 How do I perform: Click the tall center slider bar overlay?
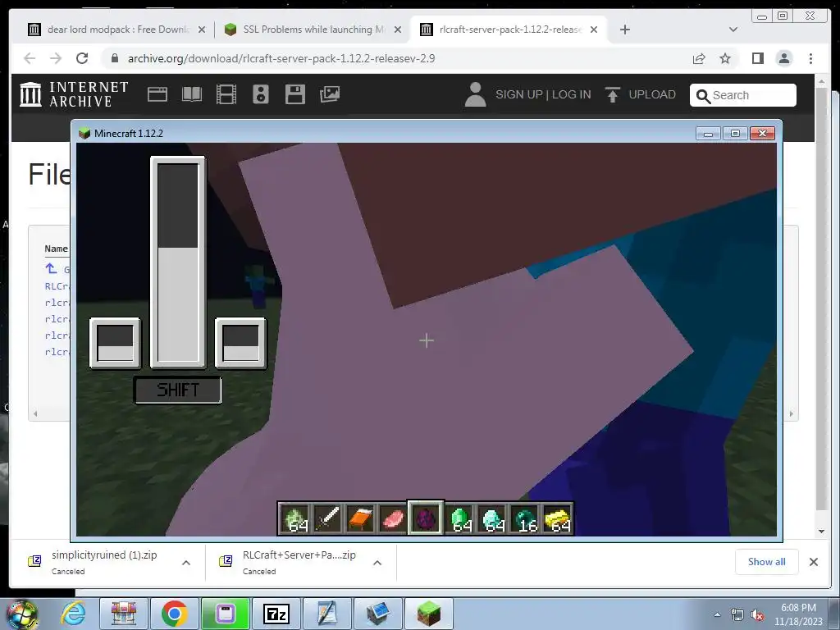(178, 262)
